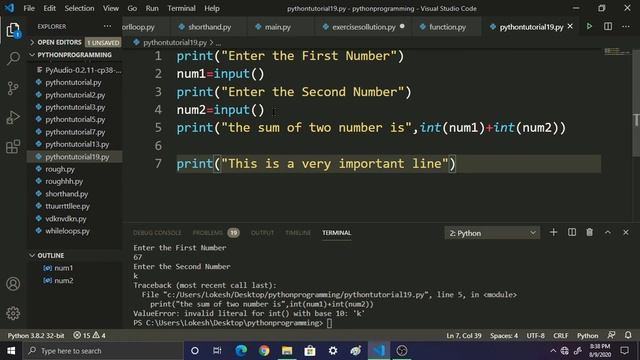This screenshot has width=640, height=360.
Task: Open Windows Start menu
Action: pyautogui.click(x=11, y=351)
